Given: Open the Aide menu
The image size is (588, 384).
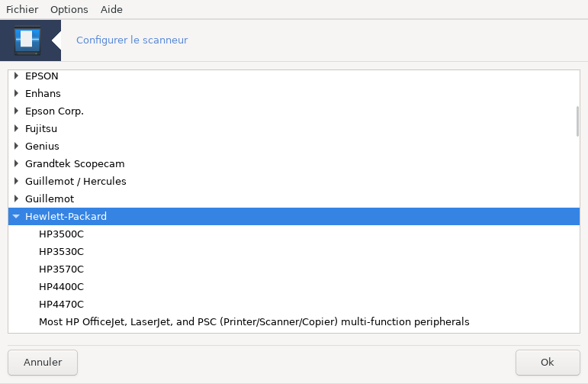Looking at the screenshot, I should click(x=111, y=10).
